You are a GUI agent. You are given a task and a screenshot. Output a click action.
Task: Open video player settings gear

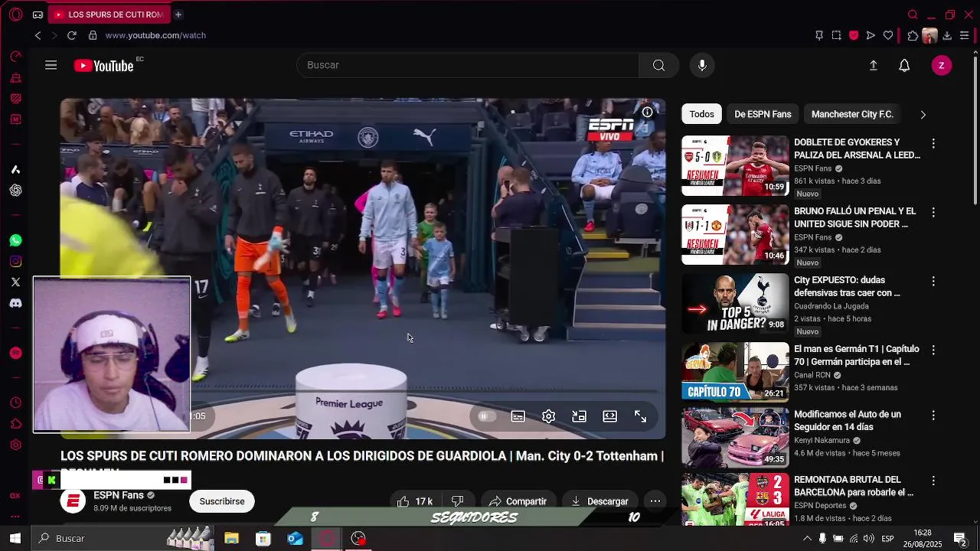click(549, 416)
